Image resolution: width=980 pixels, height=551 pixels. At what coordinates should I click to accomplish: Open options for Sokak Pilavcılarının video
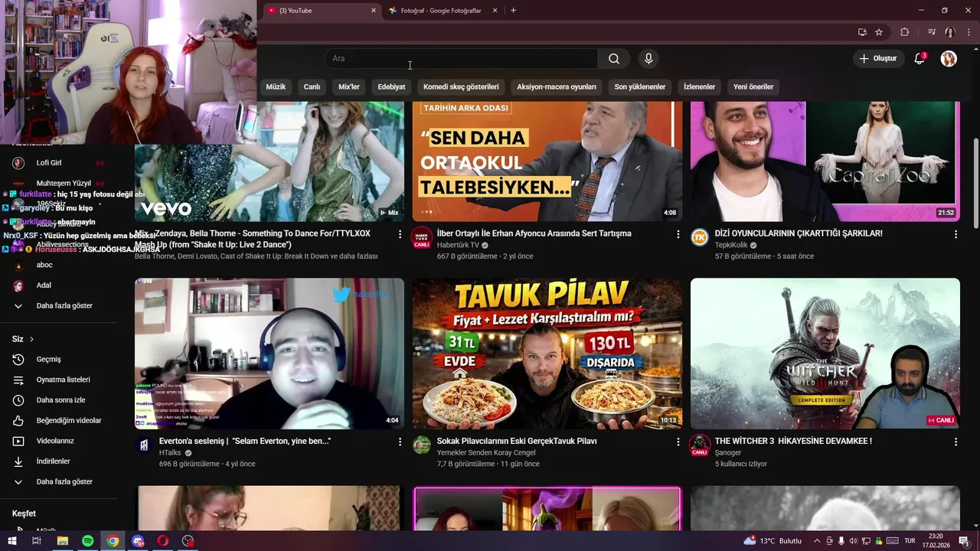pos(678,442)
